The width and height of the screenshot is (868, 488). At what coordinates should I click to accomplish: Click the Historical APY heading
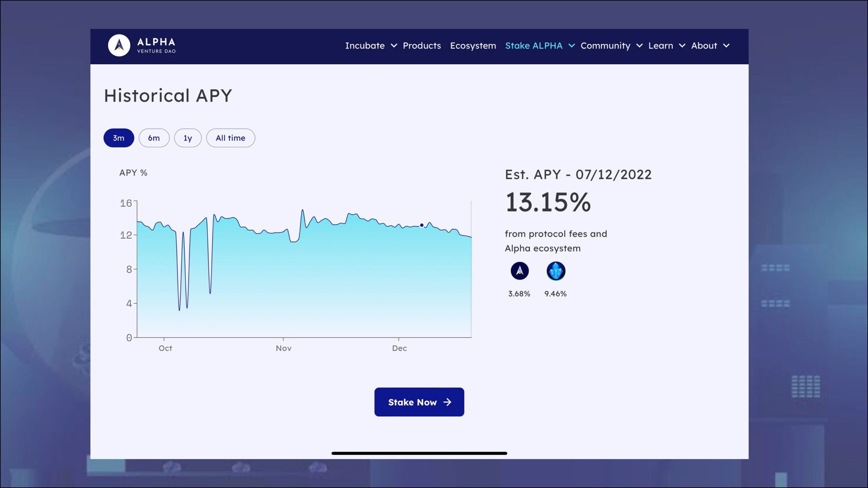tap(168, 96)
